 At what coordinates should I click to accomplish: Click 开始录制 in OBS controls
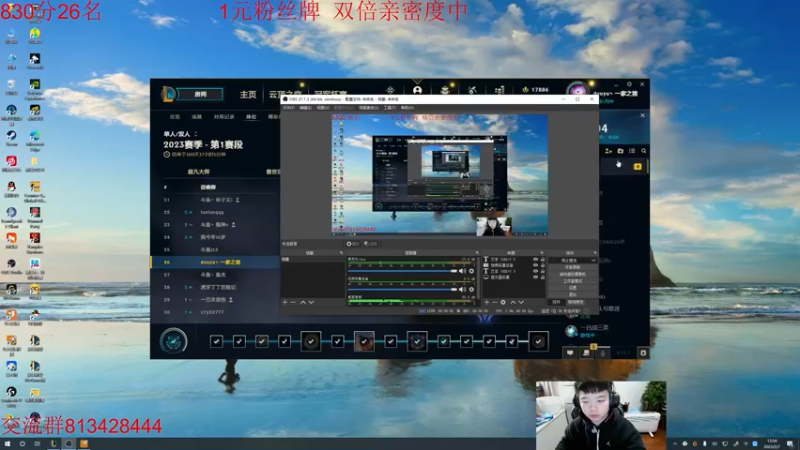[x=572, y=267]
